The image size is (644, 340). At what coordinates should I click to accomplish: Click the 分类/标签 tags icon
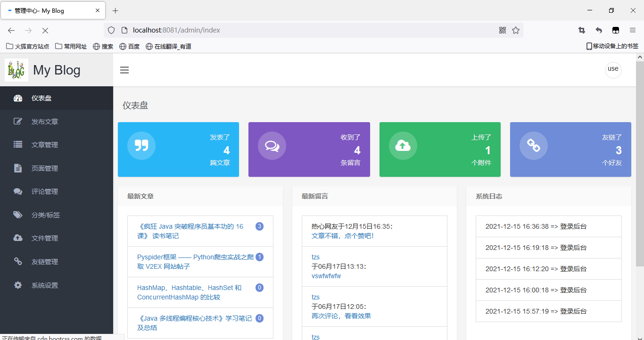[18, 215]
